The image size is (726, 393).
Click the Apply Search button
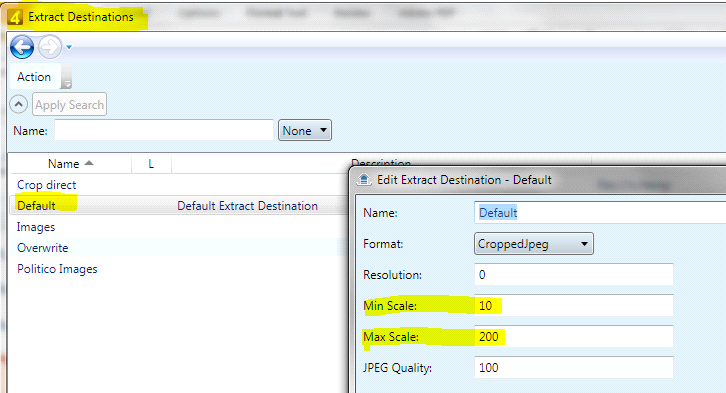pos(69,105)
